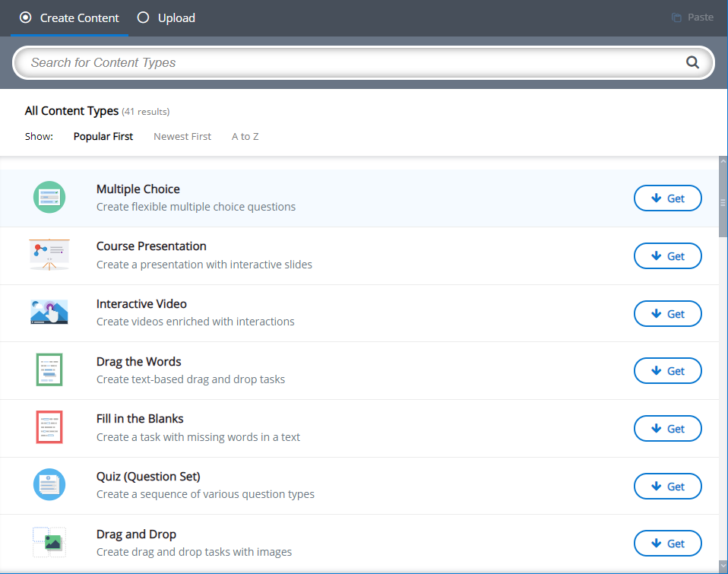This screenshot has width=728, height=574.
Task: Select the Create Content radio button
Action: coord(26,17)
